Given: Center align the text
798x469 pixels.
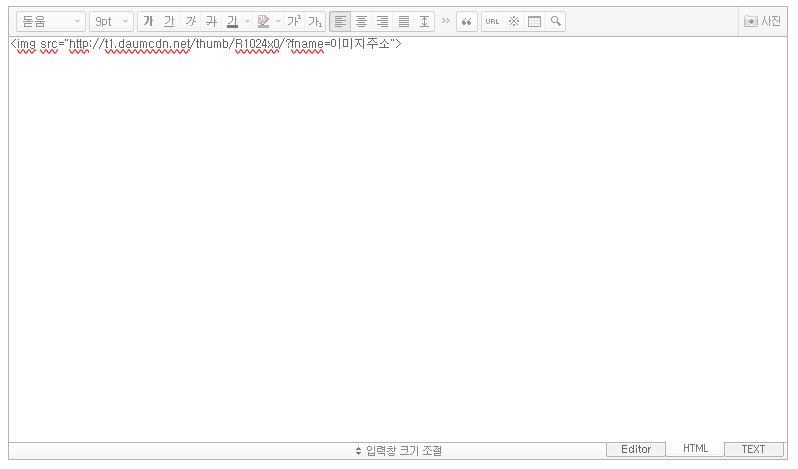Looking at the screenshot, I should tap(361, 21).
